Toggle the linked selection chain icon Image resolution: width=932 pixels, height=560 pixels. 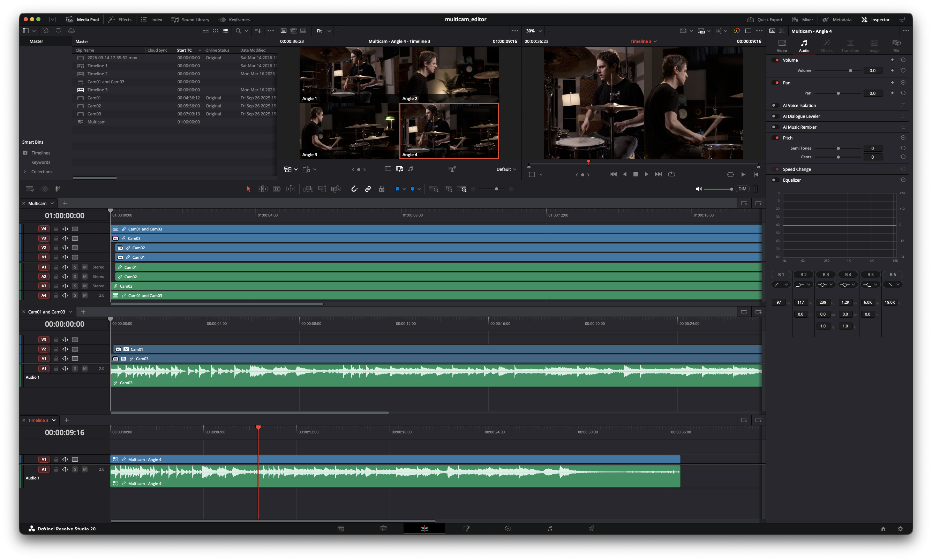368,189
